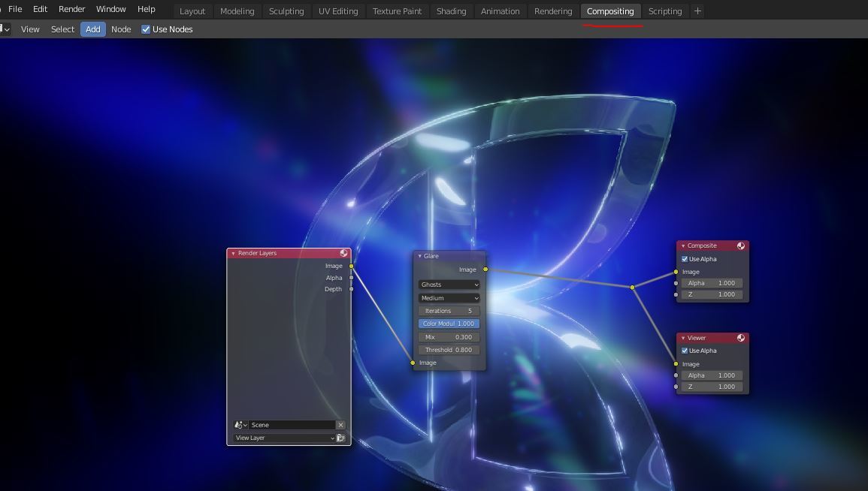Viewport: 868px width, 491px height.
Task: Click the Iterations field in Glare node
Action: click(x=449, y=311)
